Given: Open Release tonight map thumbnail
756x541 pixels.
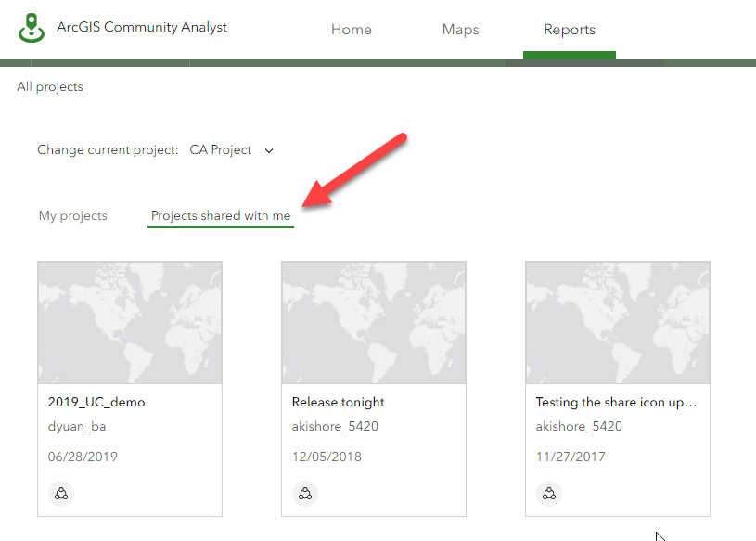Looking at the screenshot, I should pos(374,322).
